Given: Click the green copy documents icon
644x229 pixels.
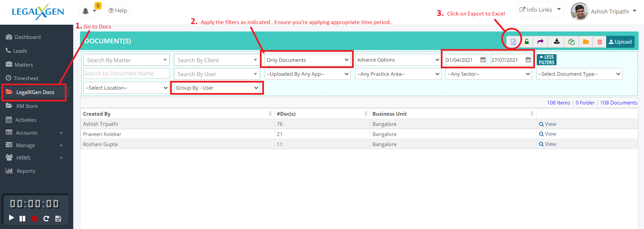Looking at the screenshot, I should [x=571, y=42].
